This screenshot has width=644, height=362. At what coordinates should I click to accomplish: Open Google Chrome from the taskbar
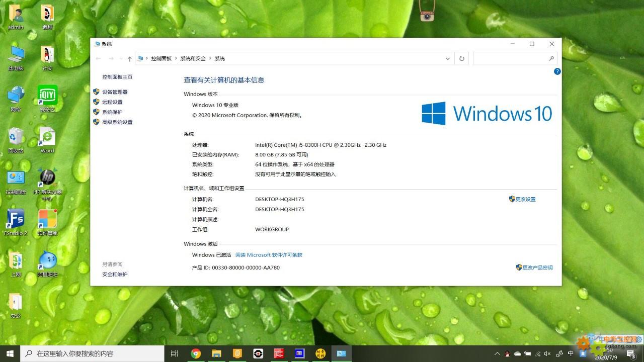tap(196, 353)
